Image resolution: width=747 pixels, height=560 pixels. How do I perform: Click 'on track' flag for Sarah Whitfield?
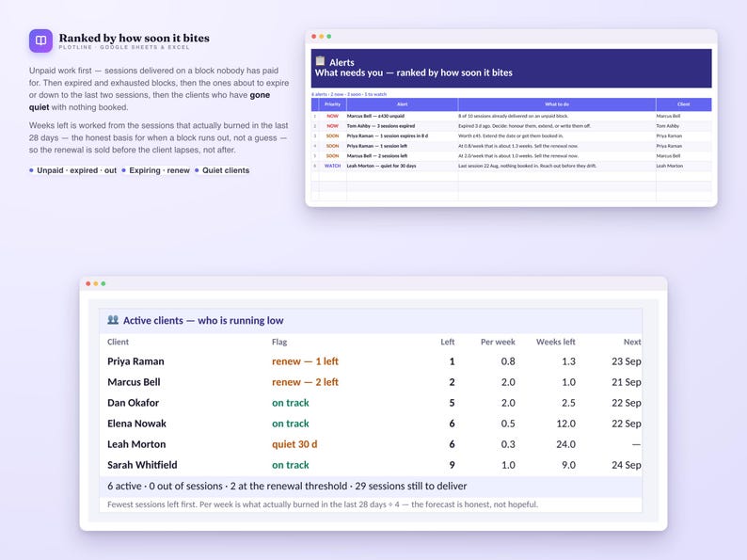pyautogui.click(x=290, y=465)
